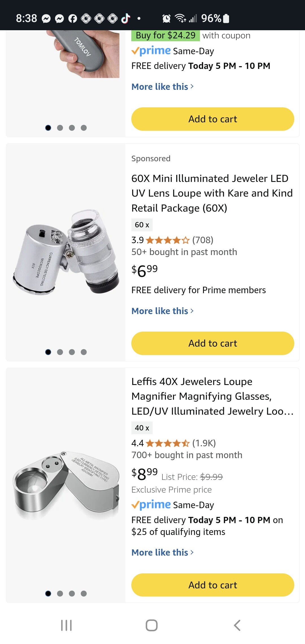Tap the alarm clock status icon

(x=166, y=19)
